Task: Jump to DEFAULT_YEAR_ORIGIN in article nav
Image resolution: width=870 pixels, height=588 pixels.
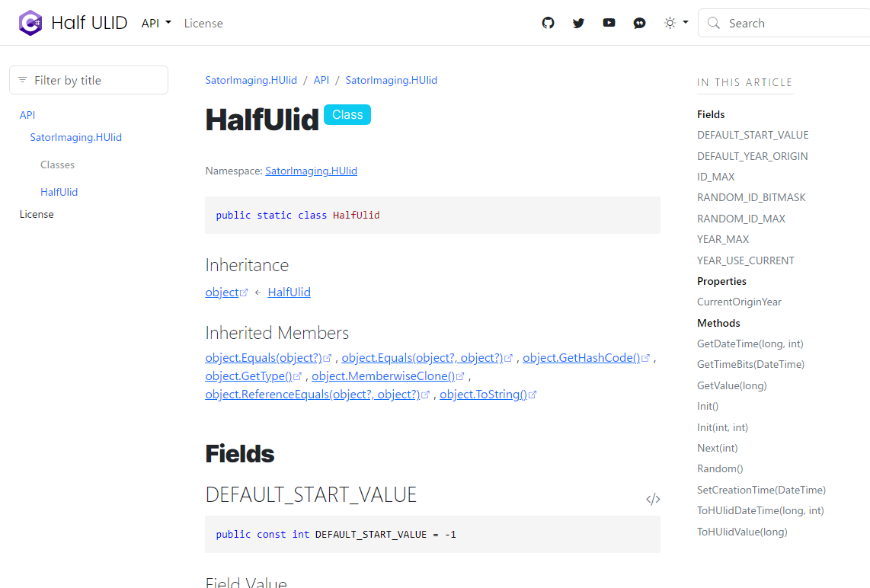Action: [x=753, y=156]
